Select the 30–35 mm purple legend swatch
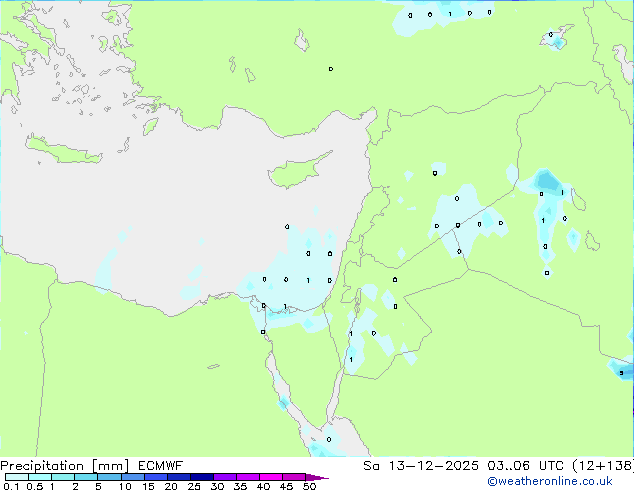 point(224,477)
